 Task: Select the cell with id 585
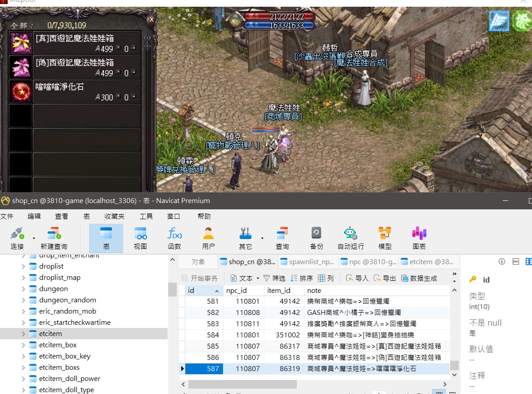point(204,346)
